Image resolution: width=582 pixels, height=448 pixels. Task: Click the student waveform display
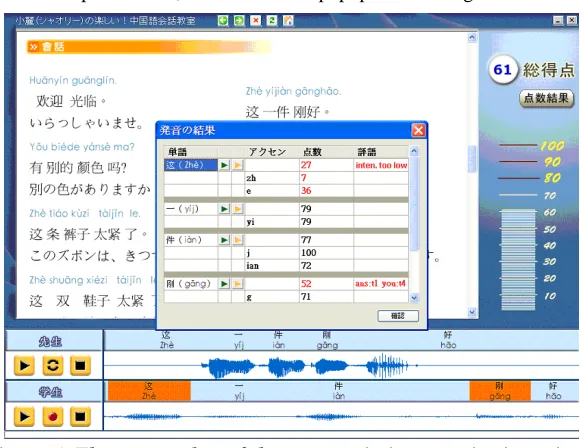(x=341, y=416)
